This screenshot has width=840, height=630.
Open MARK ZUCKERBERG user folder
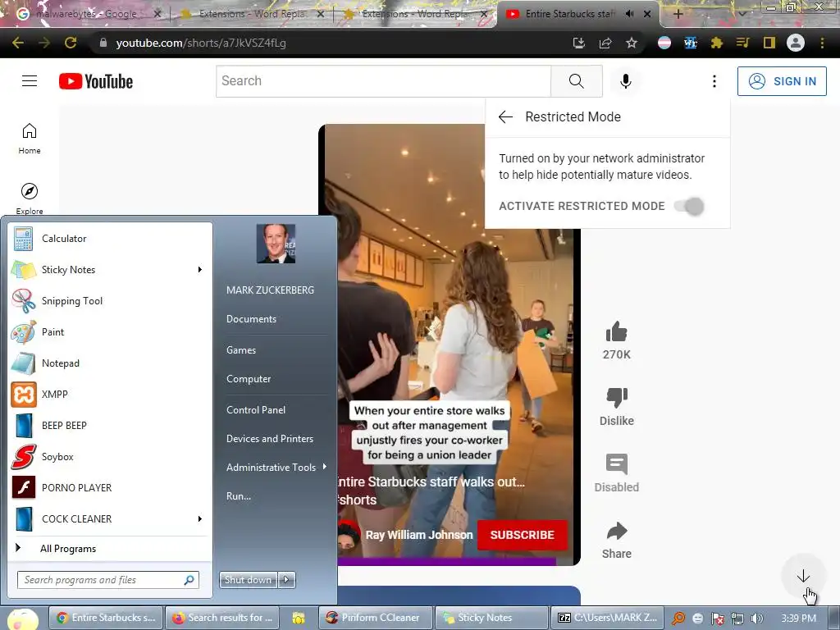click(270, 290)
